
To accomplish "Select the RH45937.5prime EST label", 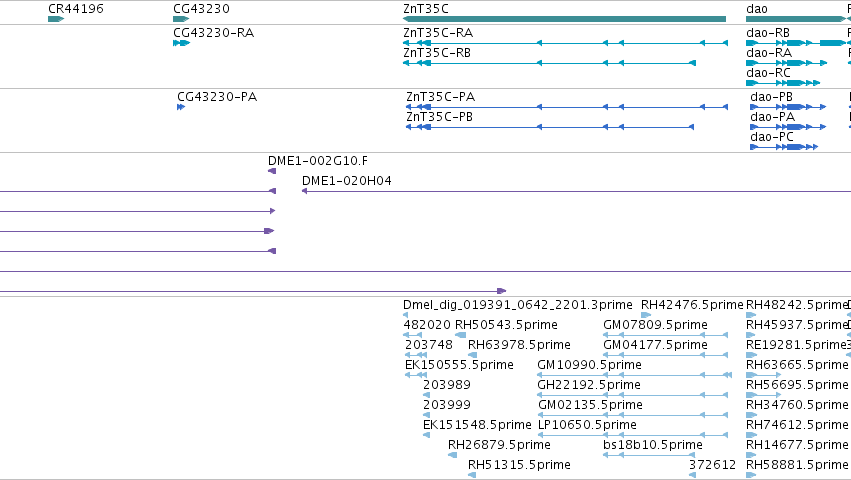I will click(797, 325).
